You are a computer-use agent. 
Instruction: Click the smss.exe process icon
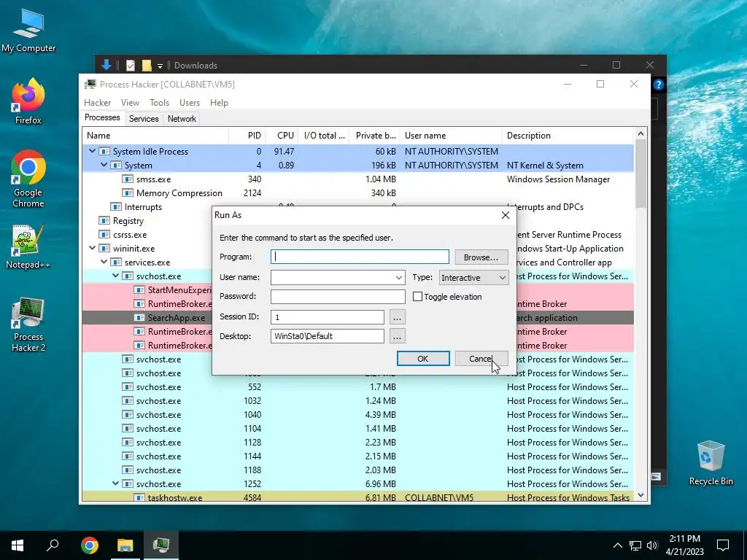(127, 179)
